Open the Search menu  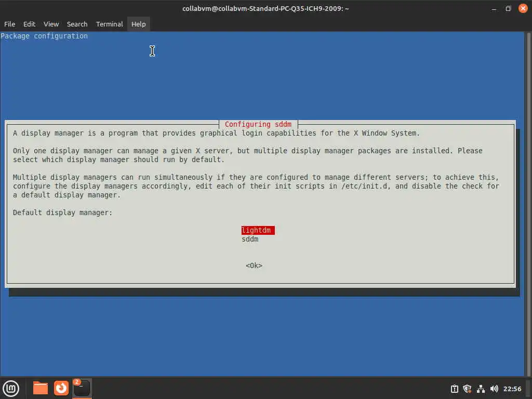77,24
